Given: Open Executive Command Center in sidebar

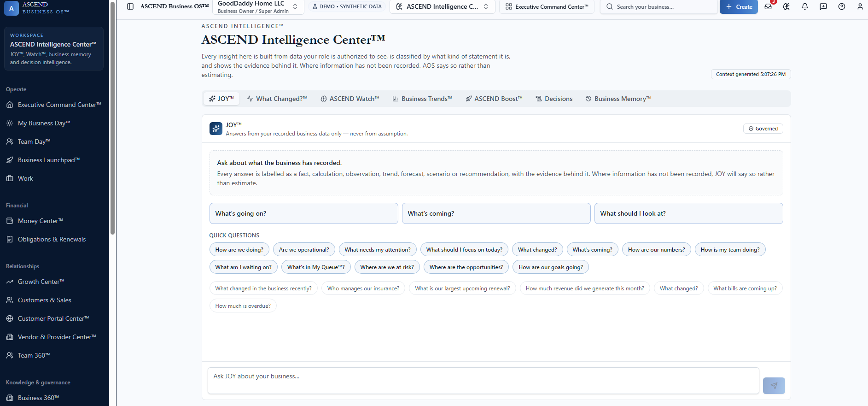Looking at the screenshot, I should point(54,105).
